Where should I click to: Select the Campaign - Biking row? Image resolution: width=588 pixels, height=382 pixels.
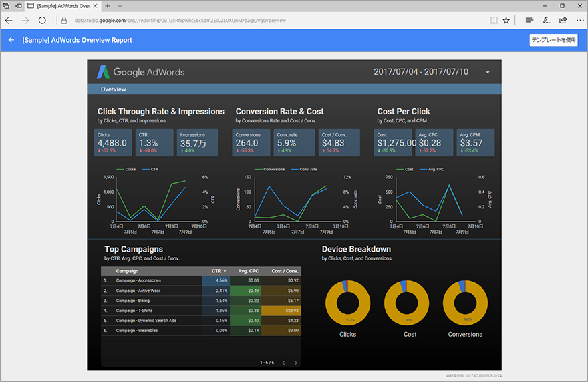201,301
